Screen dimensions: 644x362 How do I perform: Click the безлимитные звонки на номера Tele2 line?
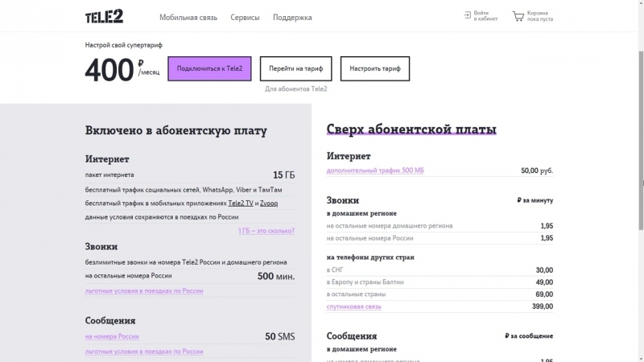click(186, 262)
